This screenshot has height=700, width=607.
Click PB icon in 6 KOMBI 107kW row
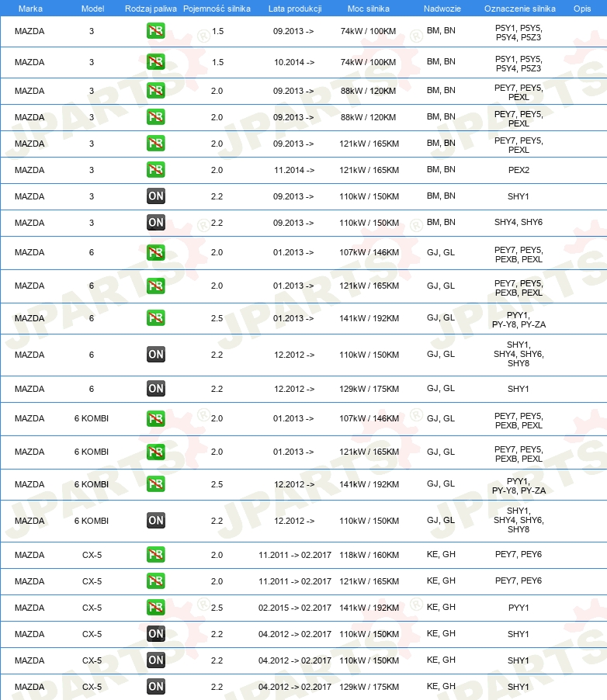pos(156,418)
